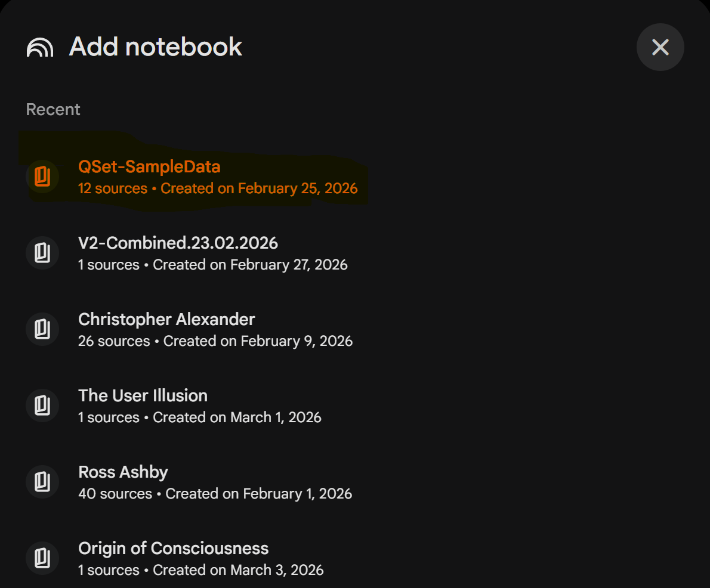710x588 pixels.
Task: Select the QSet-SampleData notebook title
Action: (x=149, y=166)
